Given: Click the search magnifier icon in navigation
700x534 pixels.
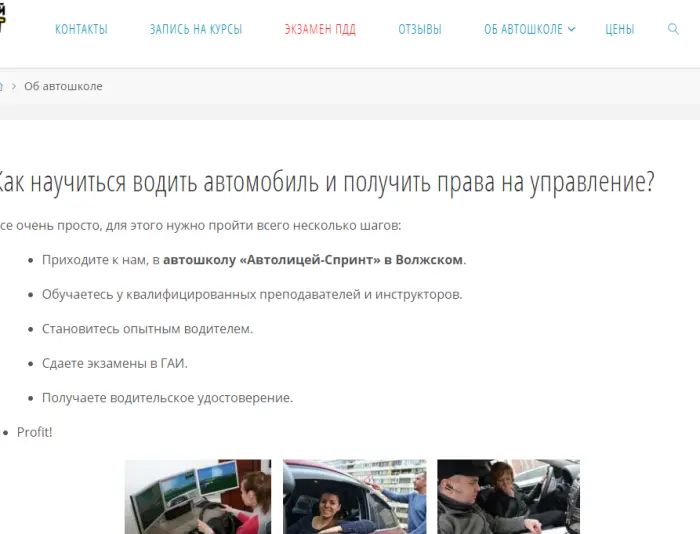Looking at the screenshot, I should coord(673,29).
